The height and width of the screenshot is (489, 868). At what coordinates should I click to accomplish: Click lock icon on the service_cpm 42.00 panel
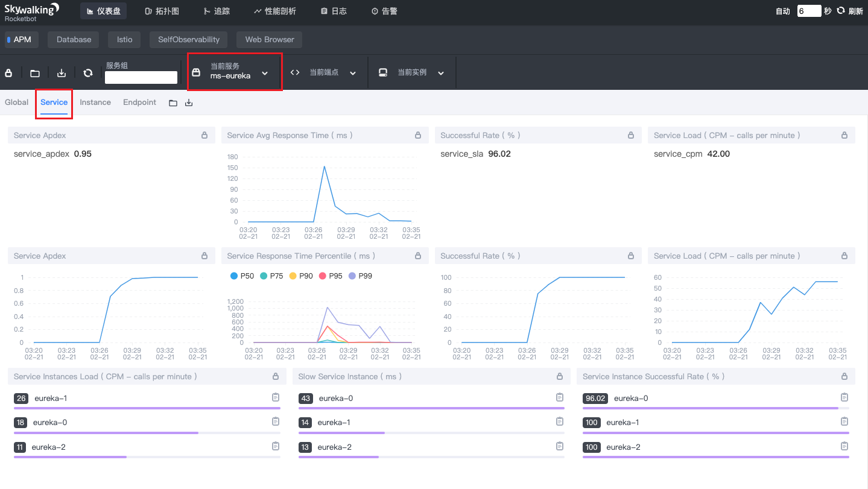pos(844,136)
